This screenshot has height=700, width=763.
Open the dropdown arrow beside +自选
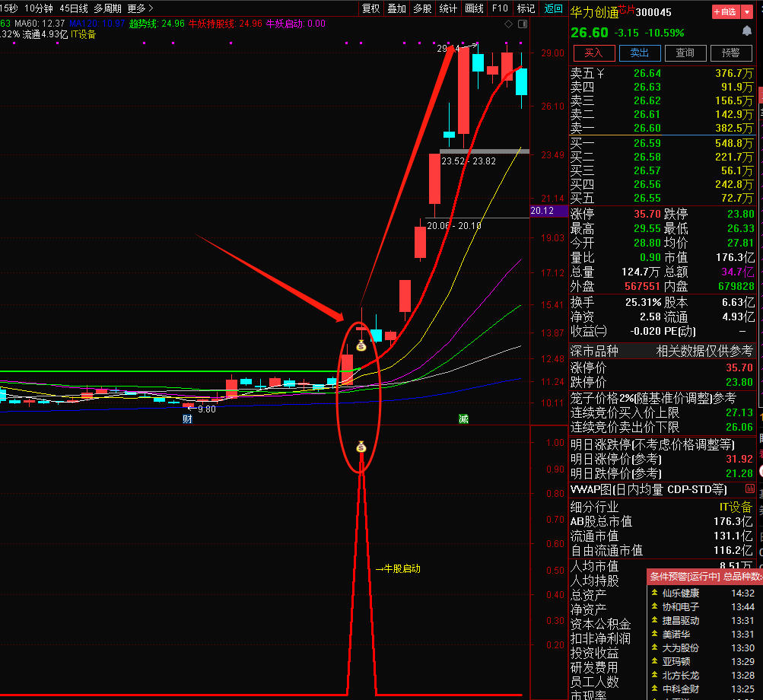pyautogui.click(x=747, y=11)
